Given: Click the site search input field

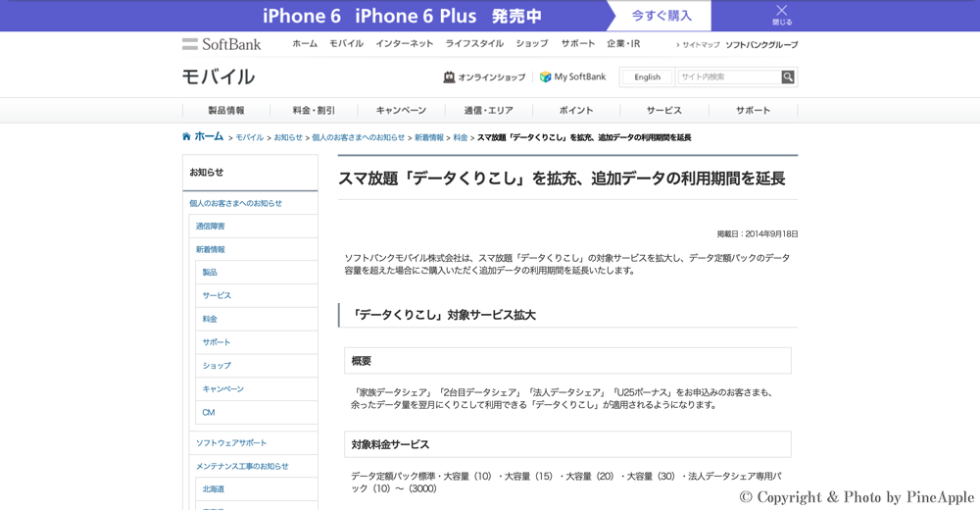Looking at the screenshot, I should (x=728, y=77).
